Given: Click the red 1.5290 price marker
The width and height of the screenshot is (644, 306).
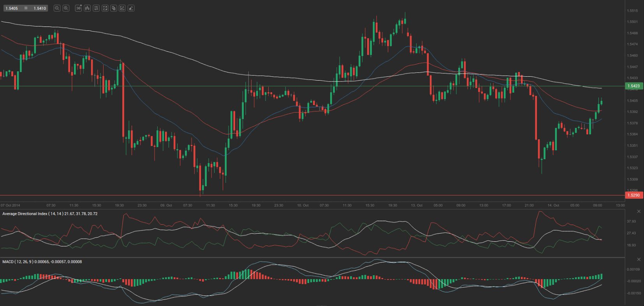Looking at the screenshot, I should click(634, 195).
